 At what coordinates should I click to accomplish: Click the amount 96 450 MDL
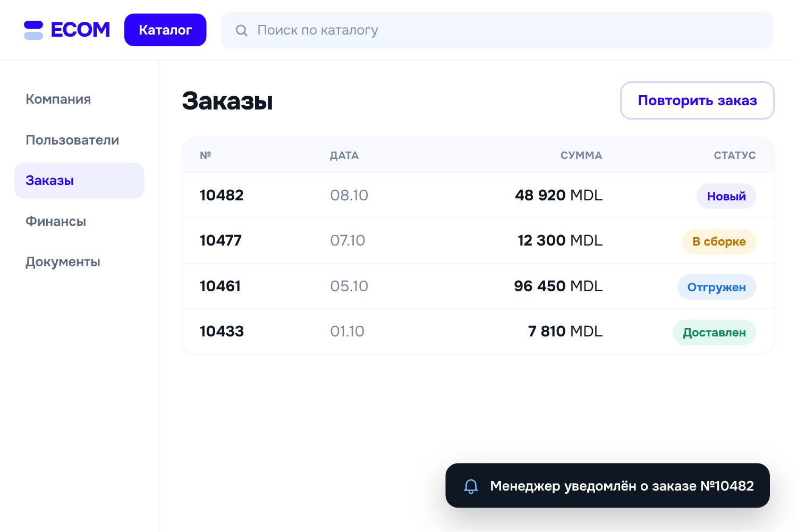click(558, 286)
